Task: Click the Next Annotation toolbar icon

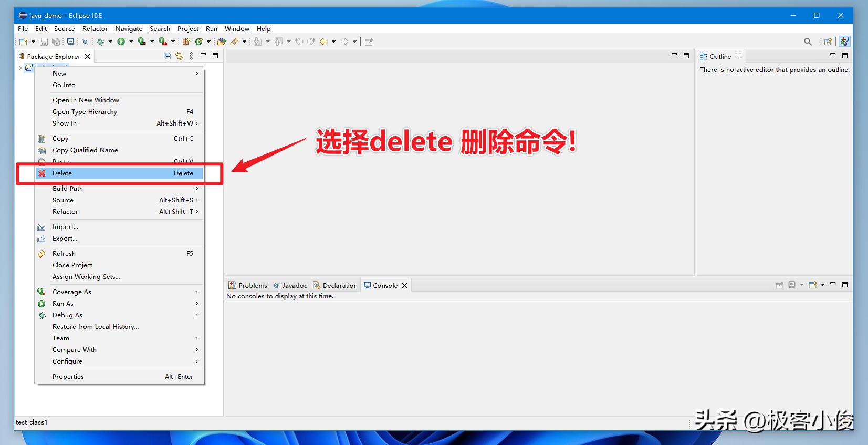Action: pyautogui.click(x=258, y=42)
